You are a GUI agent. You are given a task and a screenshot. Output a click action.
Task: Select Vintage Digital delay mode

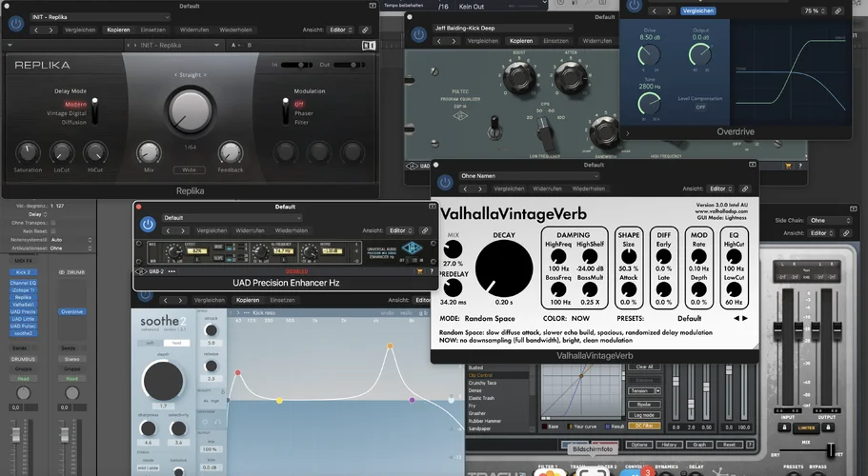tap(65, 112)
